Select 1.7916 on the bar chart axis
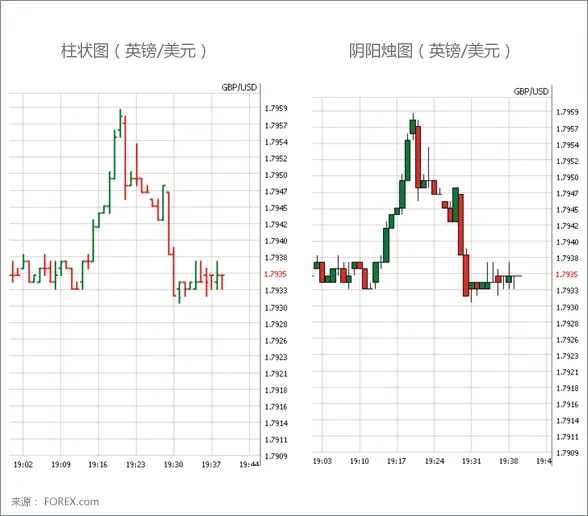The height and width of the screenshot is (516, 588). [x=276, y=407]
